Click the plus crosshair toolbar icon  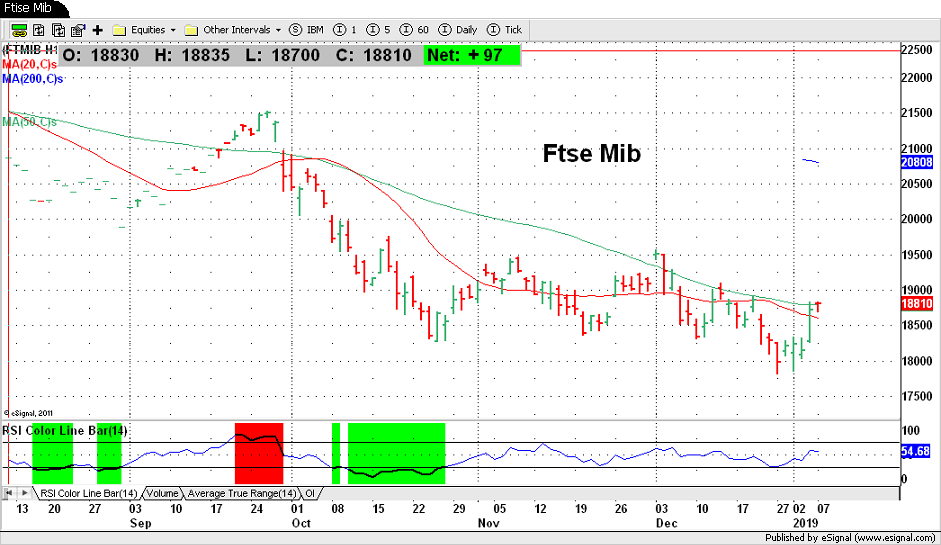click(98, 30)
